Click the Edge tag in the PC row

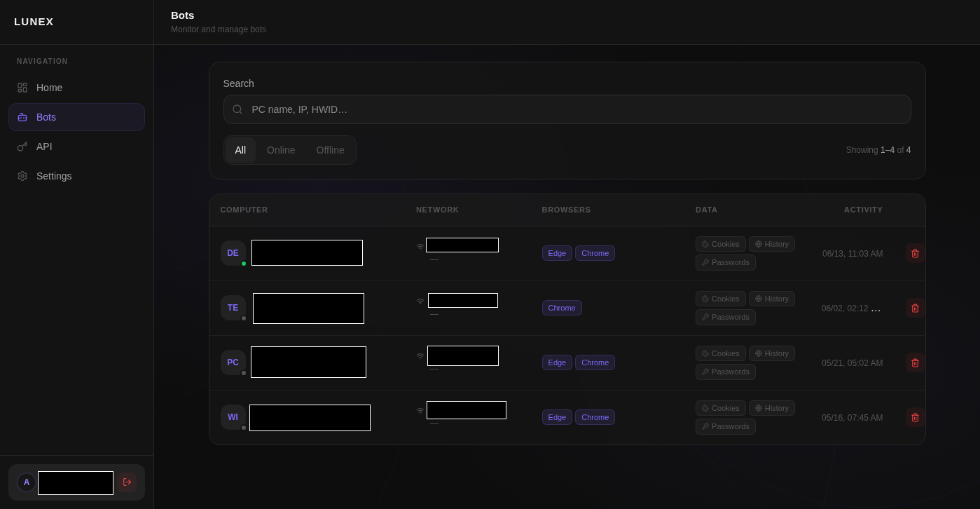(x=557, y=362)
